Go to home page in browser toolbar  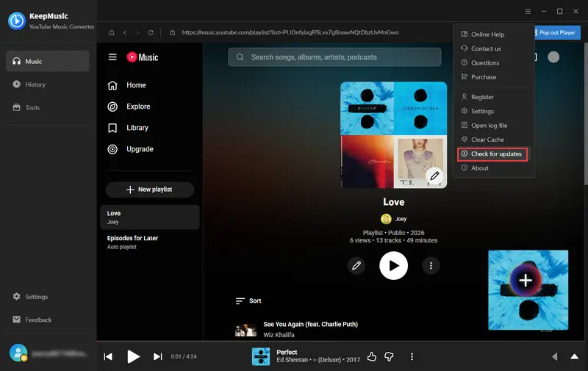(112, 32)
